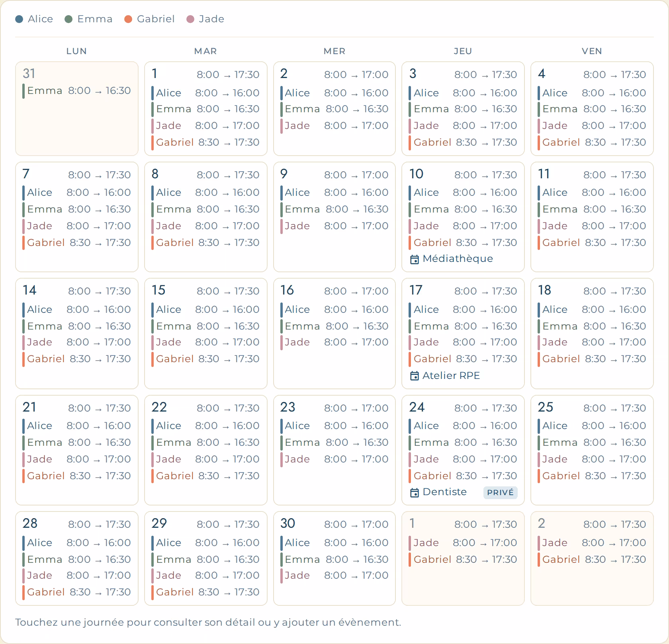Click the orange Gabriel legend dot

click(x=128, y=19)
